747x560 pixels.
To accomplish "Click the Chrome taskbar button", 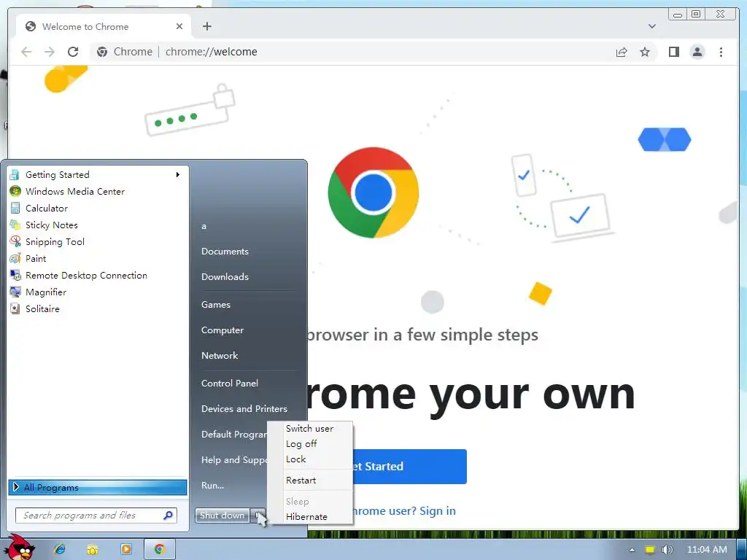I will [160, 549].
